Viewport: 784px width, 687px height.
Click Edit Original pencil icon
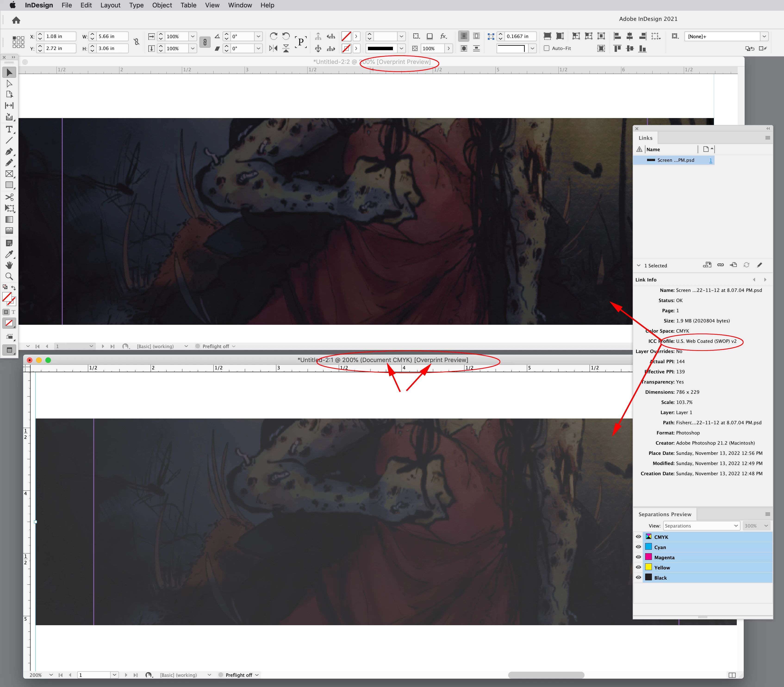coord(759,265)
